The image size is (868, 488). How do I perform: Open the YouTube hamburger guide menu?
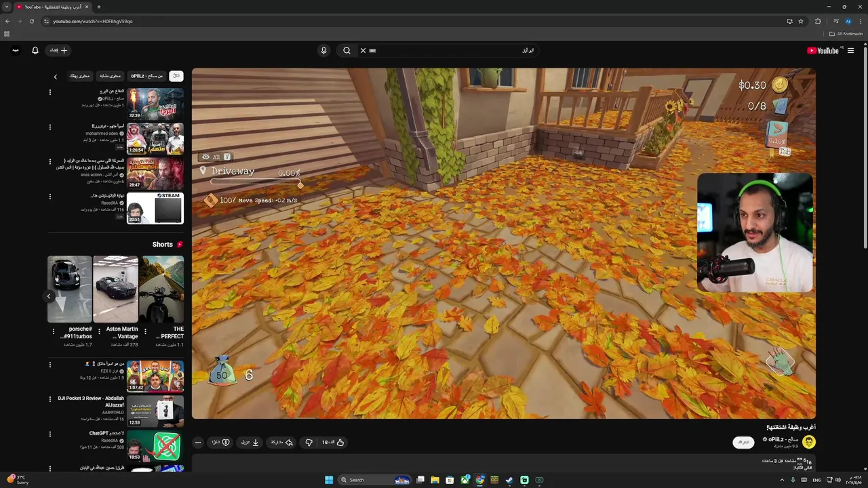(850, 50)
